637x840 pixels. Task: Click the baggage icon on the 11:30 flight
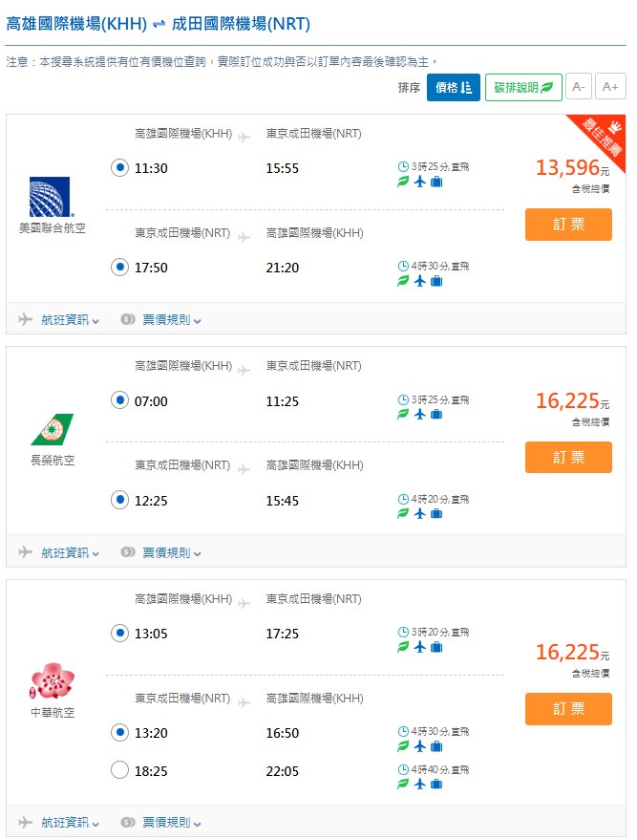[436, 182]
